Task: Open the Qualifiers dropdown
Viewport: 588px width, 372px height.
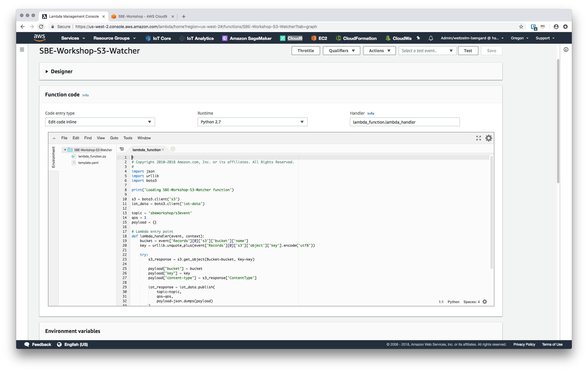Action: (x=341, y=51)
